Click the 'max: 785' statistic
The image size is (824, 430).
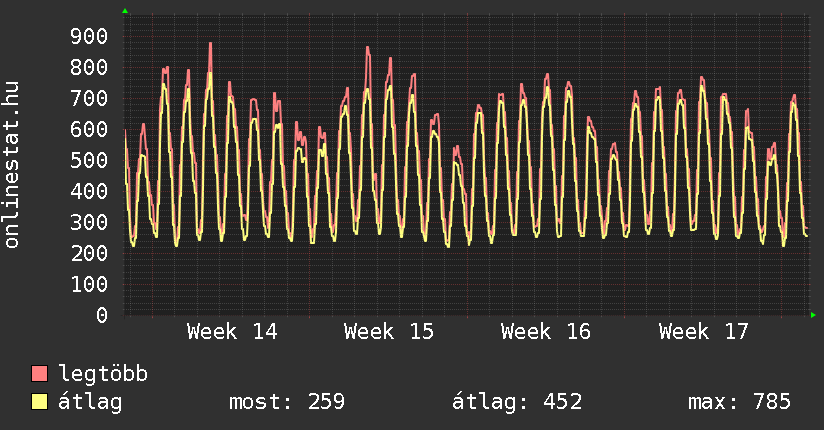739,402
